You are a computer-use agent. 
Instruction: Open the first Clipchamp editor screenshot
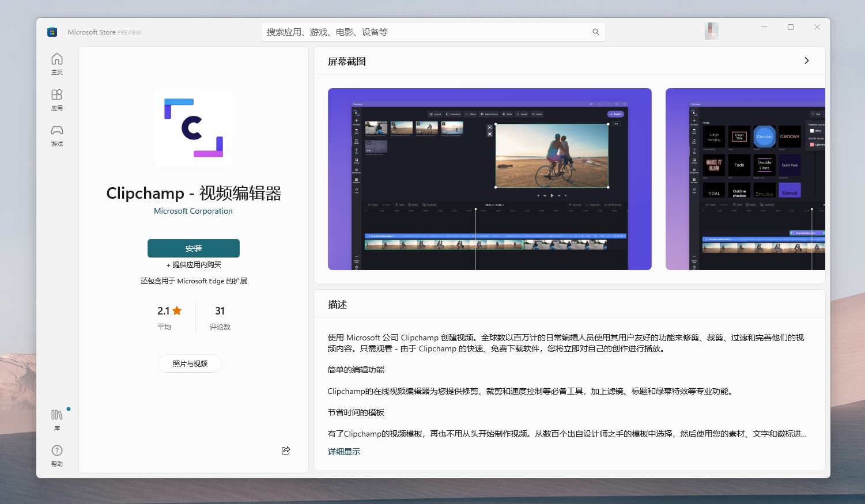(x=490, y=179)
